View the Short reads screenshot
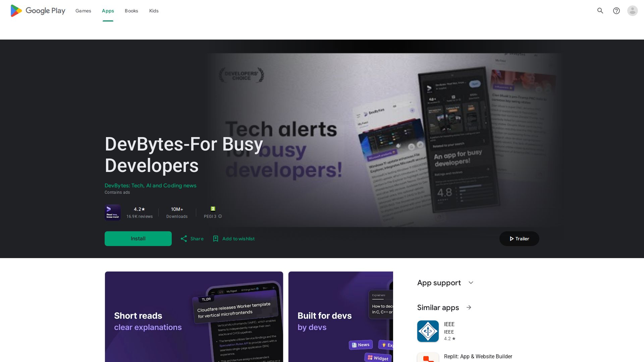644x362 pixels. (x=194, y=317)
